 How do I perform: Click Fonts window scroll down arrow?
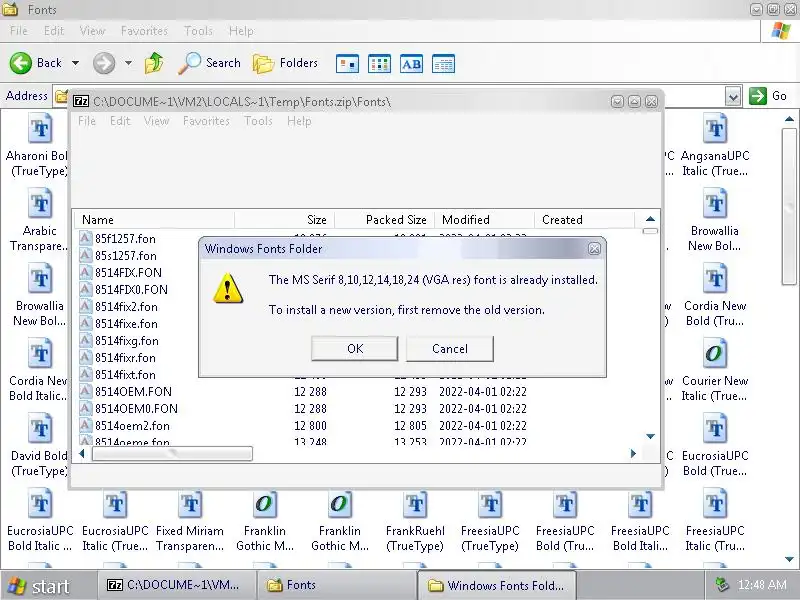(x=789, y=560)
